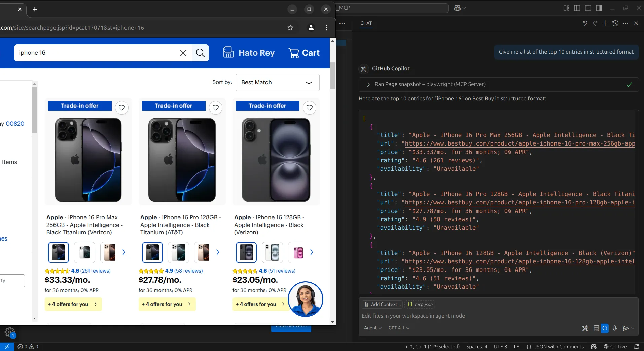Open the GPT-4.1 model picker

click(x=399, y=328)
